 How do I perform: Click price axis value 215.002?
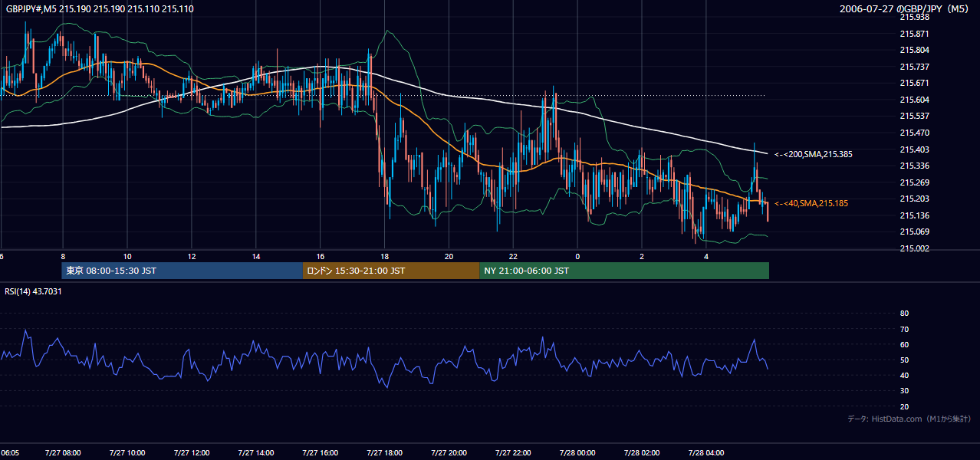[x=914, y=248]
